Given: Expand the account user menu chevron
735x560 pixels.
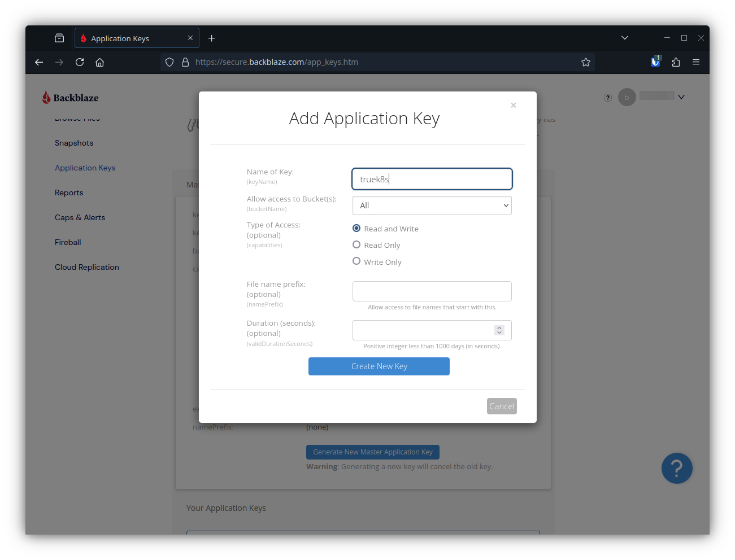Looking at the screenshot, I should (x=681, y=97).
